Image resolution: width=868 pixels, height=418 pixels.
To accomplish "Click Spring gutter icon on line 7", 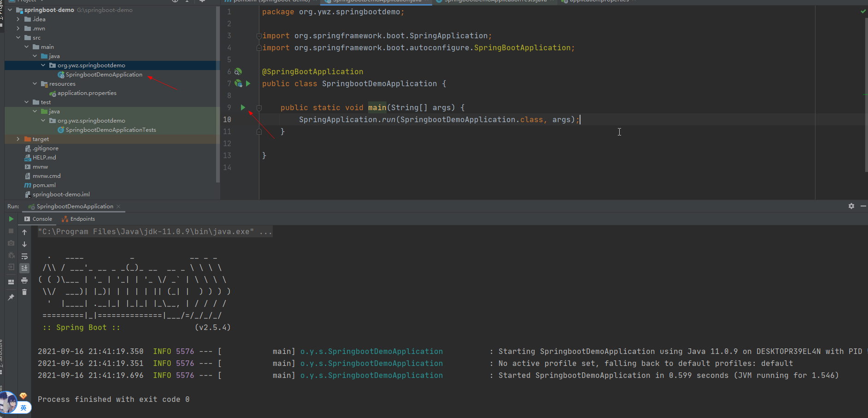I will 238,83.
